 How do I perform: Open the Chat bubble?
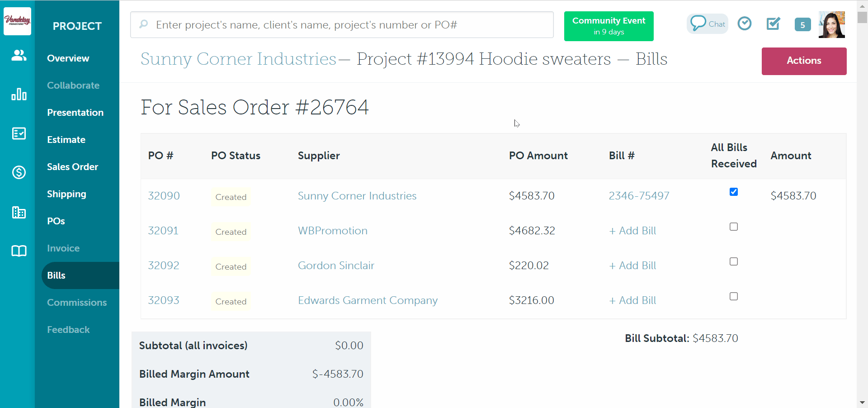click(708, 24)
